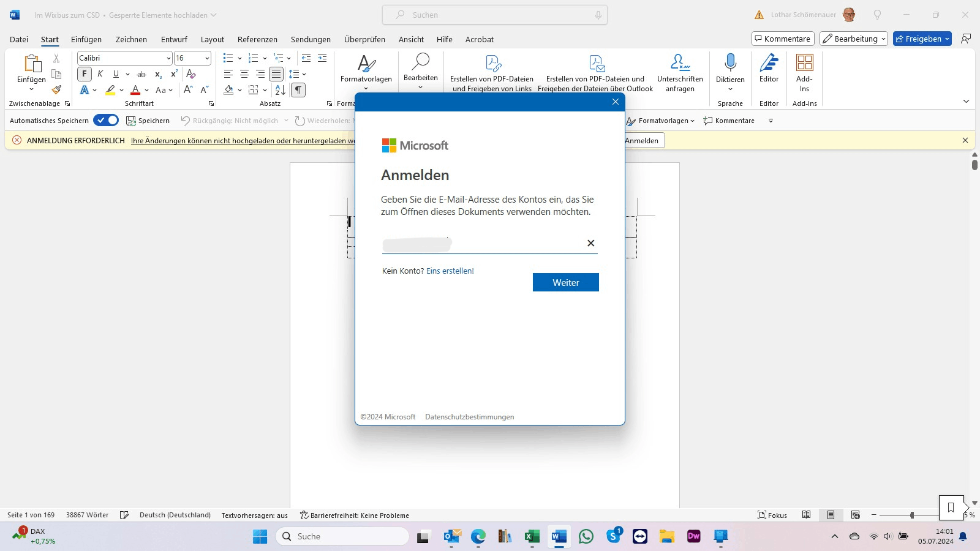This screenshot has width=980, height=551.
Task: Toggle italic formatting (K button)
Action: 100,74
